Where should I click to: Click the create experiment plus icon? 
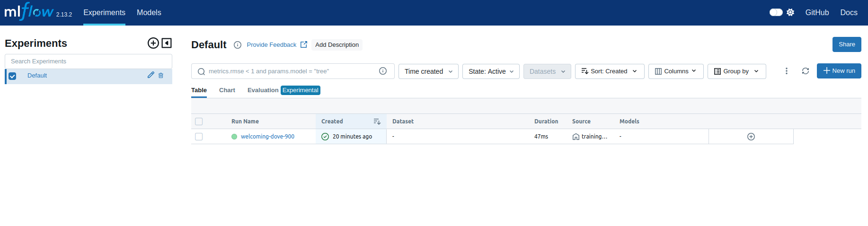click(x=153, y=43)
